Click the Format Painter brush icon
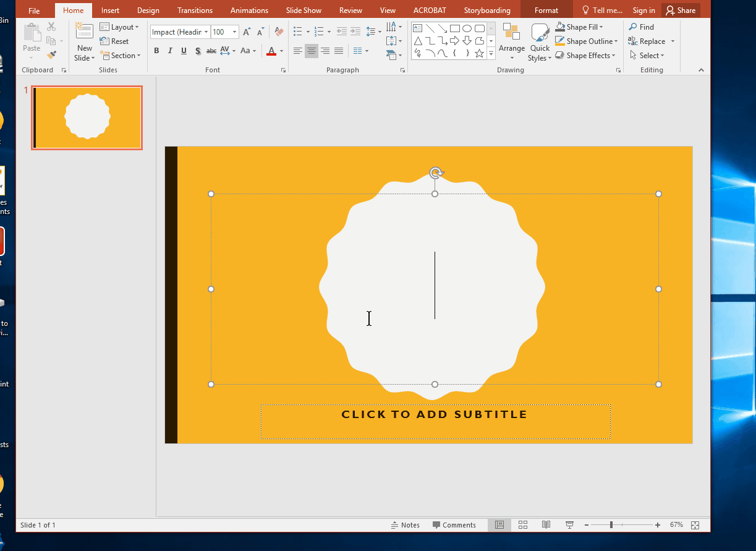Viewport: 756px width, 551px height. pos(51,54)
